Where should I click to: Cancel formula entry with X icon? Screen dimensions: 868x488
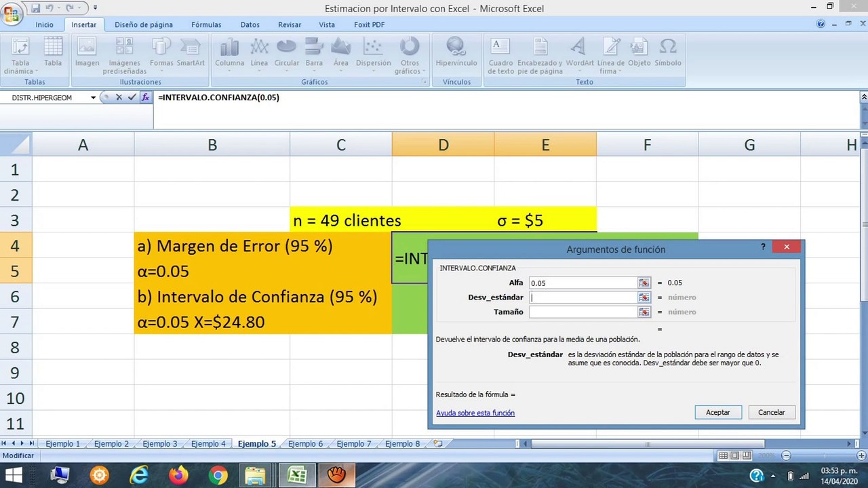(x=119, y=98)
